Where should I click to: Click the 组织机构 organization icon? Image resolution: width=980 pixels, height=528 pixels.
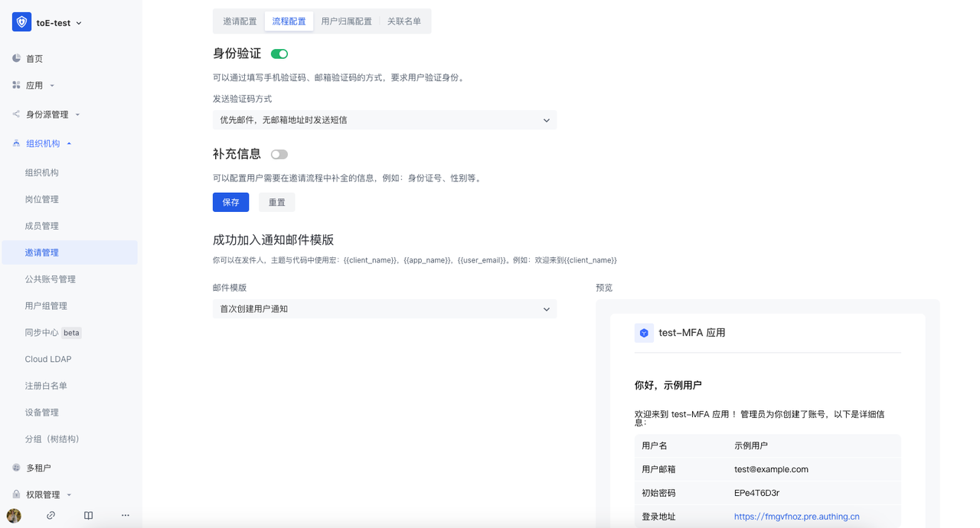pyautogui.click(x=16, y=142)
